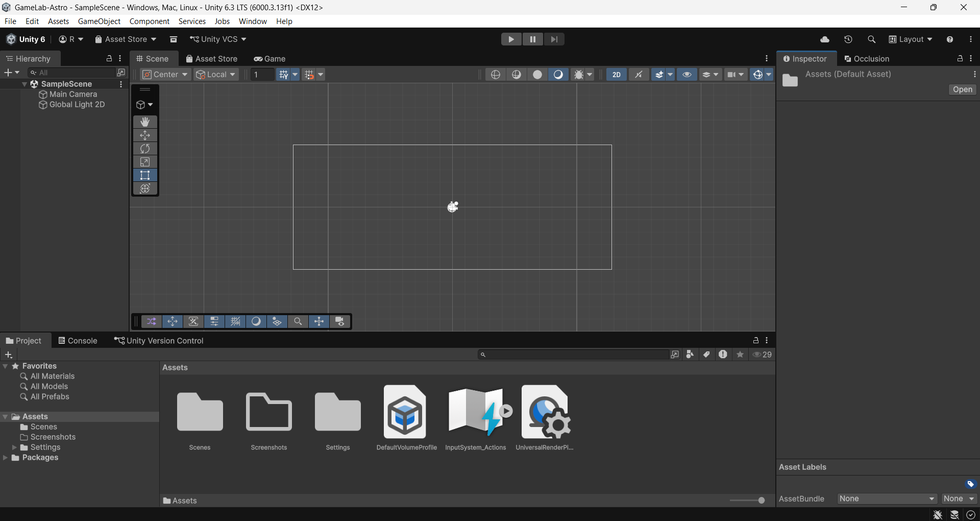Switch to the Game tab
980x521 pixels.
(270, 59)
